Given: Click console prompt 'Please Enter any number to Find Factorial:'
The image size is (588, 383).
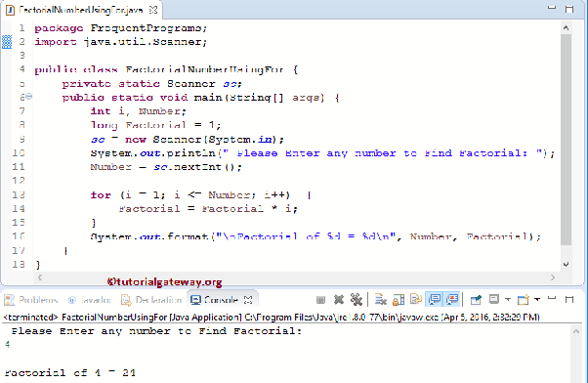Looking at the screenshot, I should click(156, 331).
